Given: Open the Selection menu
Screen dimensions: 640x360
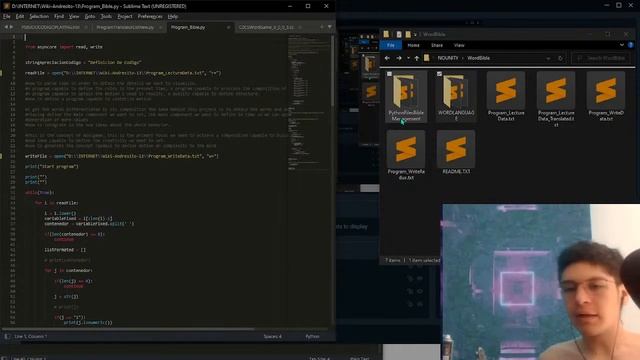Looking at the screenshot, I should pos(39,16).
